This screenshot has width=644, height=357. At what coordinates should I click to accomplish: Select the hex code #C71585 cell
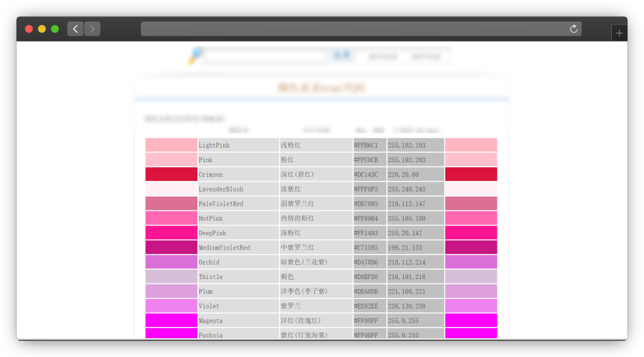point(369,248)
